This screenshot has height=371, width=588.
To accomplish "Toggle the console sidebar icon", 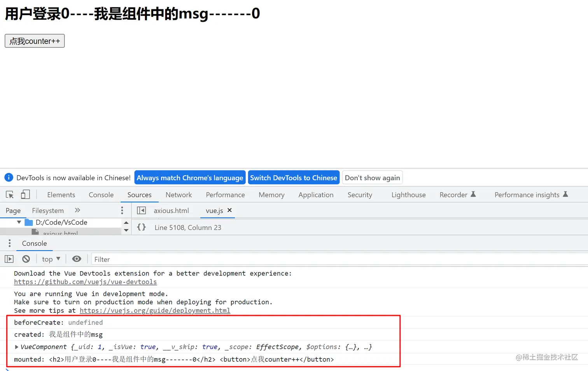I will point(9,259).
